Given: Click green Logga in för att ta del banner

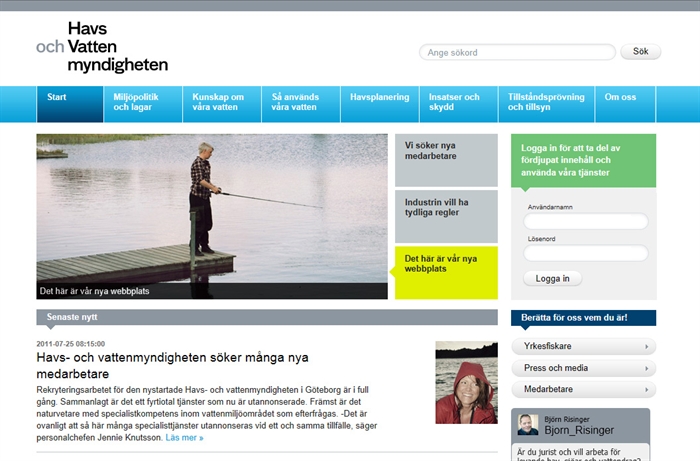Looking at the screenshot, I should click(583, 160).
